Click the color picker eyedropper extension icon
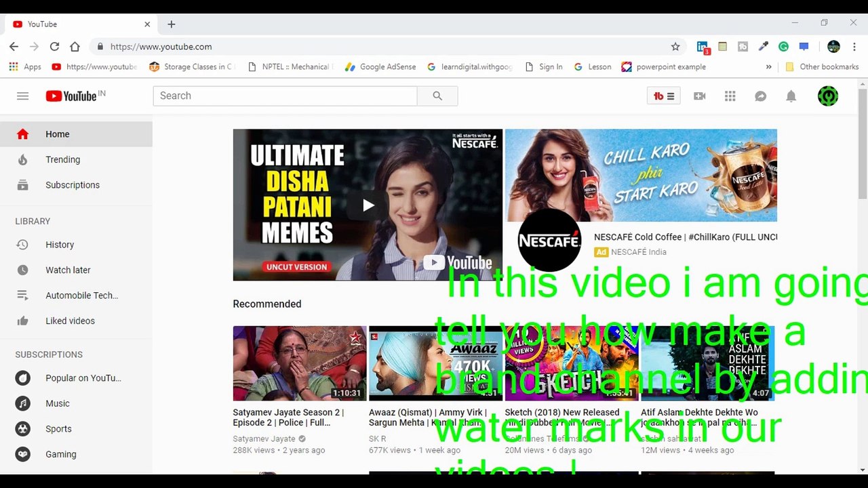Viewport: 868px width, 488px height. (x=763, y=47)
